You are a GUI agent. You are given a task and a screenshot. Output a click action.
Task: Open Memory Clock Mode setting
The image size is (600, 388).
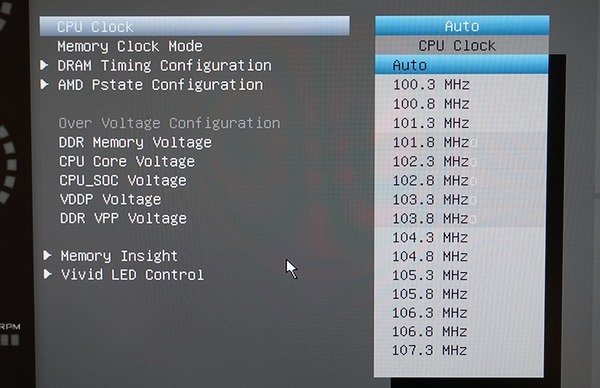click(x=130, y=46)
